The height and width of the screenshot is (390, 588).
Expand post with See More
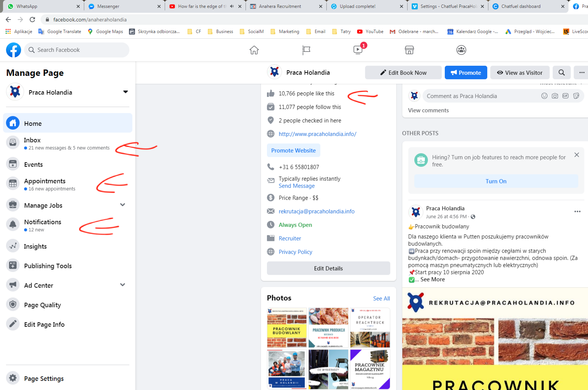tap(432, 279)
